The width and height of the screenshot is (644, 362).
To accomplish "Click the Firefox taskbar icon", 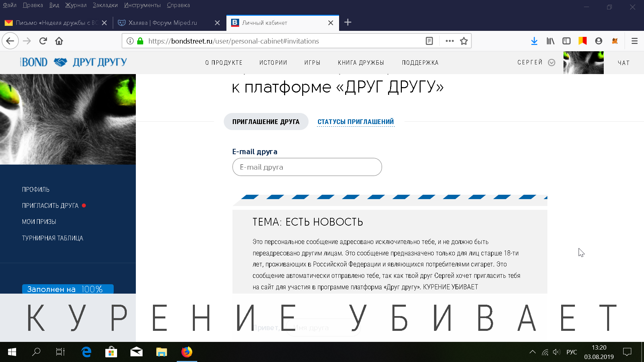I will click(187, 352).
